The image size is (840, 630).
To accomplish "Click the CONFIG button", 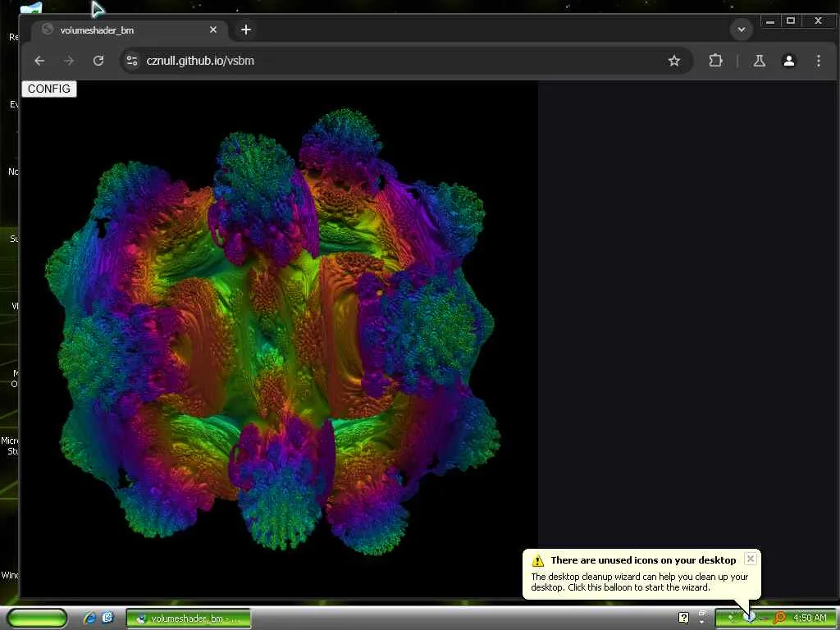I will click(x=48, y=89).
